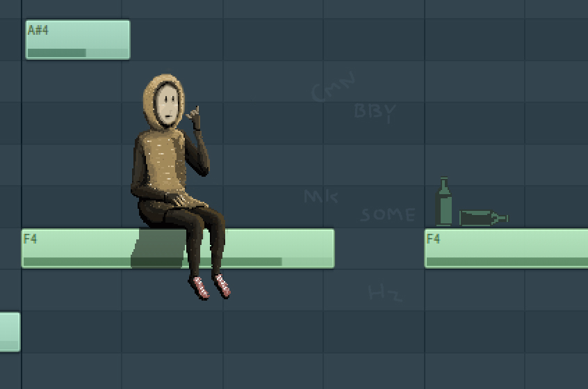Click the standing green bottle
This screenshot has width=588, height=389.
[x=444, y=203]
